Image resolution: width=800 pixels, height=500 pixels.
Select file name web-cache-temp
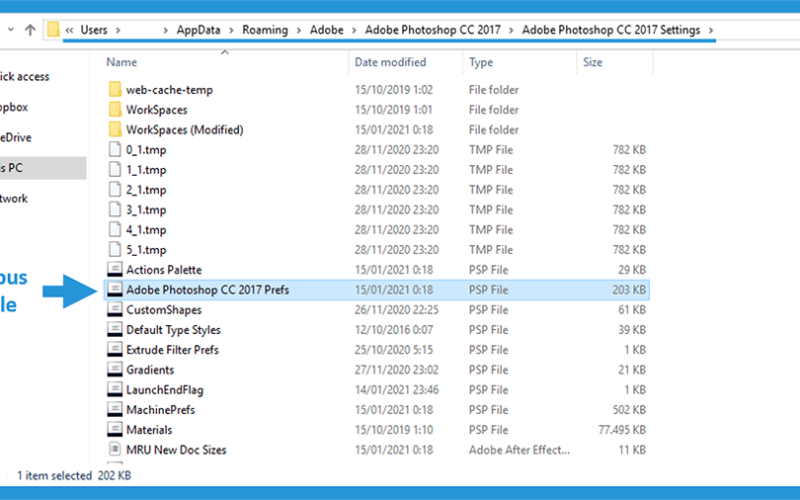(x=169, y=90)
